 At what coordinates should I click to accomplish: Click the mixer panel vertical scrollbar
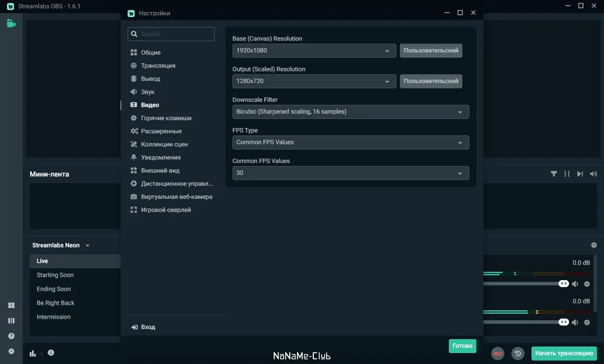(595, 284)
